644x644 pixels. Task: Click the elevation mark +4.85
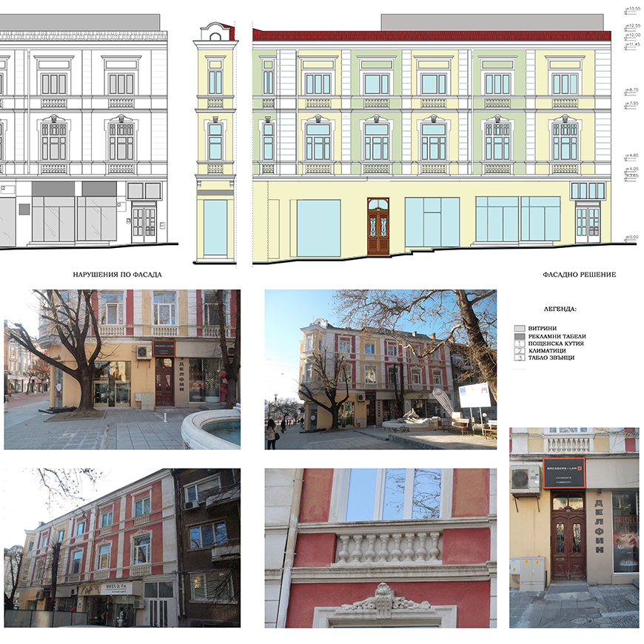[x=634, y=155]
